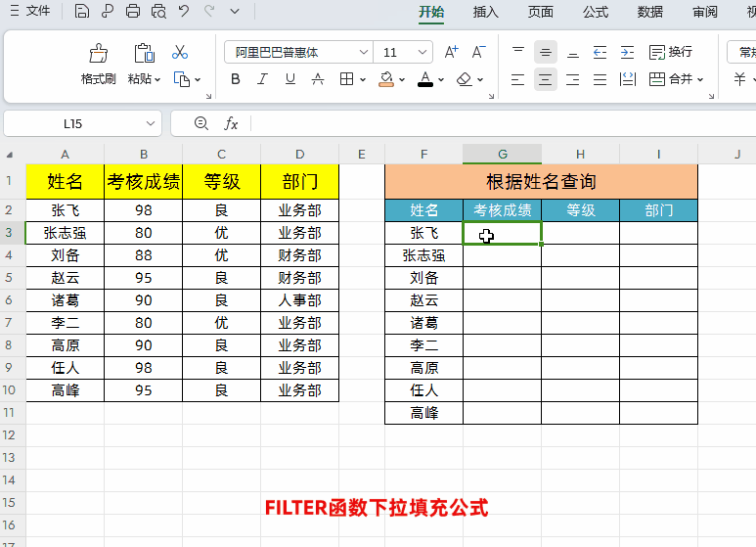
Task: Increase font size with A+ icon
Action: point(451,52)
